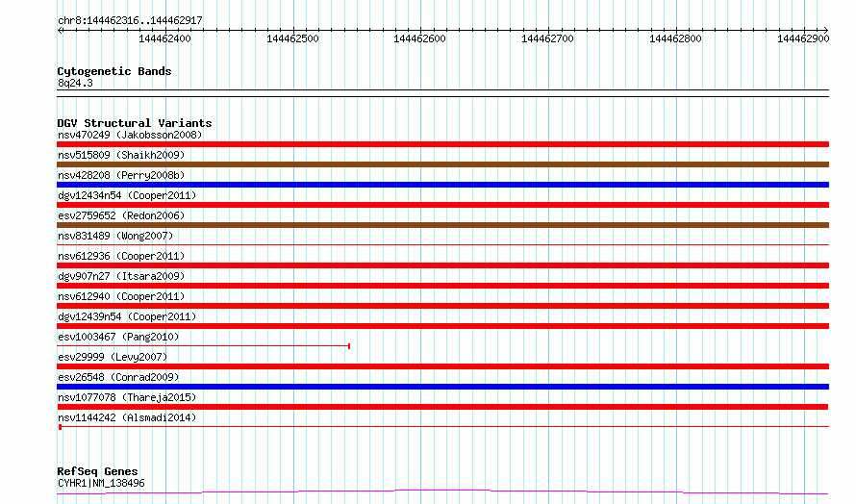The image size is (856, 504).
Task: Click the magenta CYHR1 gene line
Action: pos(442,492)
